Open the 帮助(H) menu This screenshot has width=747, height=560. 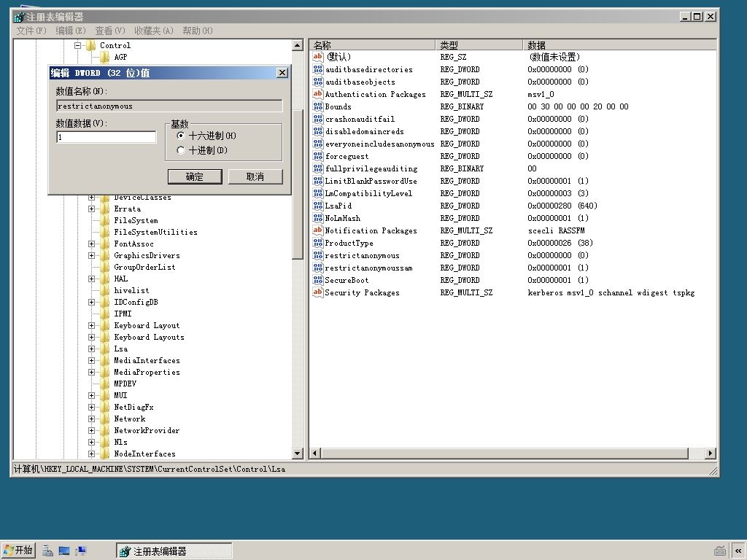[197, 31]
